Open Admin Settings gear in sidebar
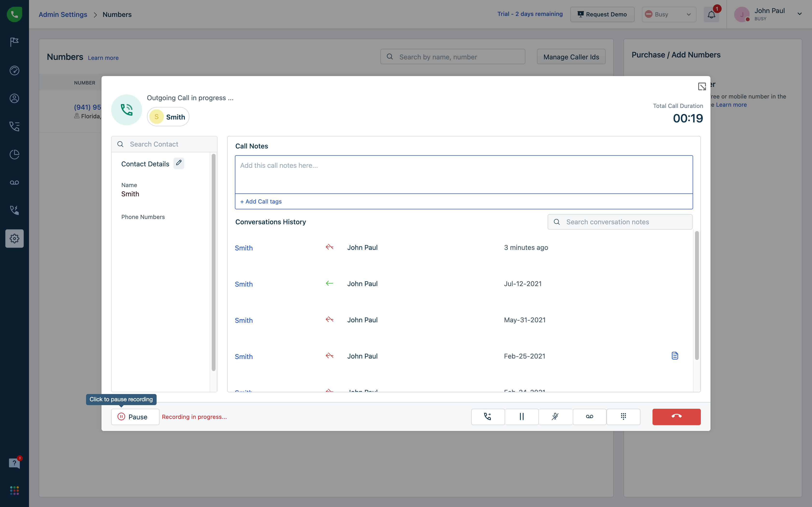Image resolution: width=812 pixels, height=507 pixels. click(14, 239)
